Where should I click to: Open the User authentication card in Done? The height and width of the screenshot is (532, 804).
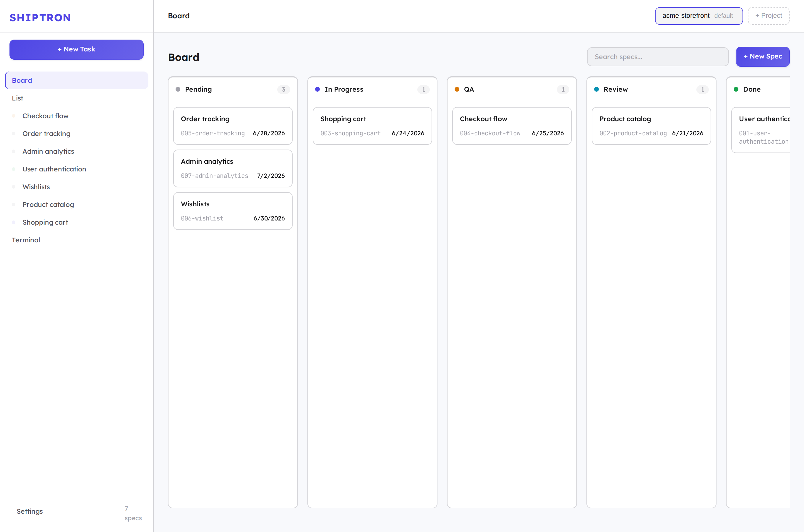(x=761, y=130)
